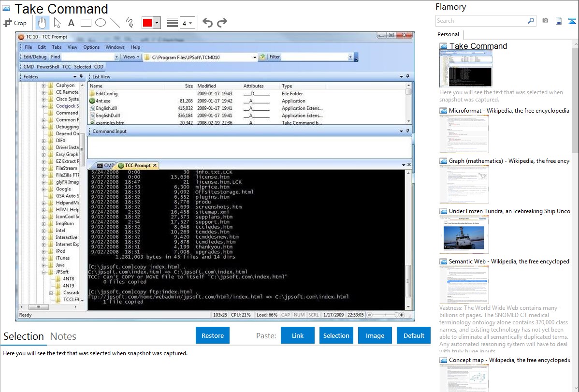This screenshot has height=392, width=579.
Task: Click the Command Input text area
Action: pos(249,147)
